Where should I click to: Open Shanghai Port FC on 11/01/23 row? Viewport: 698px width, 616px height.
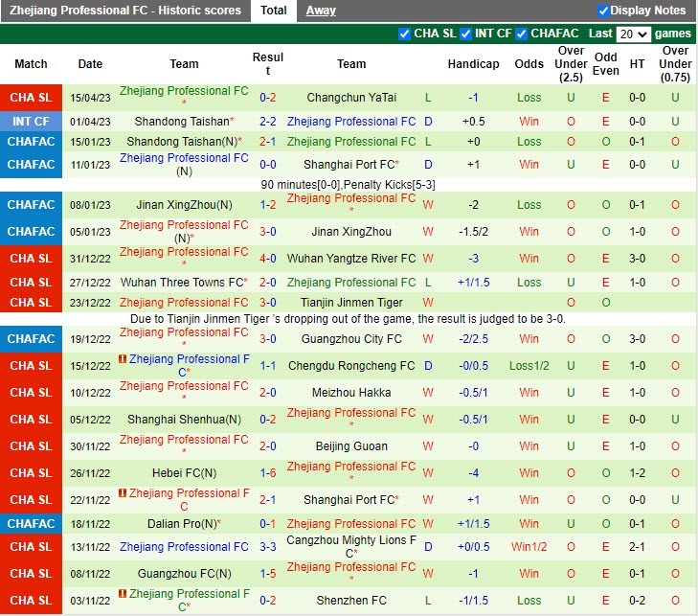(351, 165)
